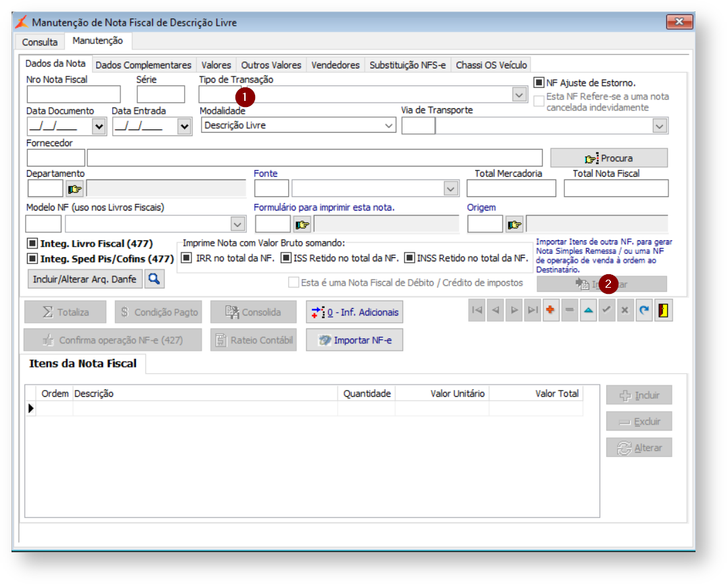Toggle Integ. Livro Fiscal (477) checkbox
Screen dimensions: 728x585
click(32, 244)
